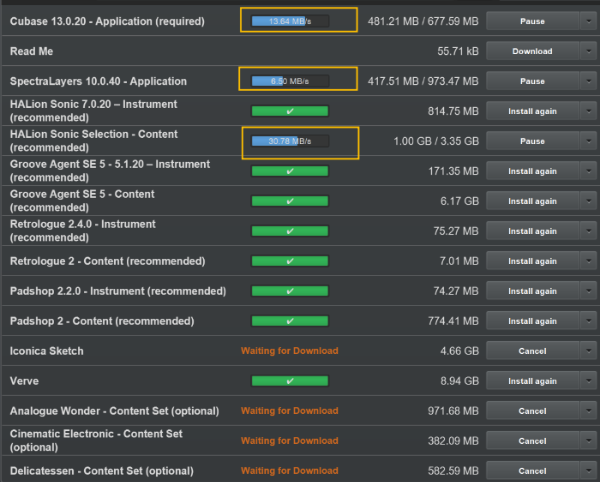This screenshot has width=600, height=482.
Task: Open dropdown arrow for SpectraLayers 10.0.40 row
Action: pos(589,81)
